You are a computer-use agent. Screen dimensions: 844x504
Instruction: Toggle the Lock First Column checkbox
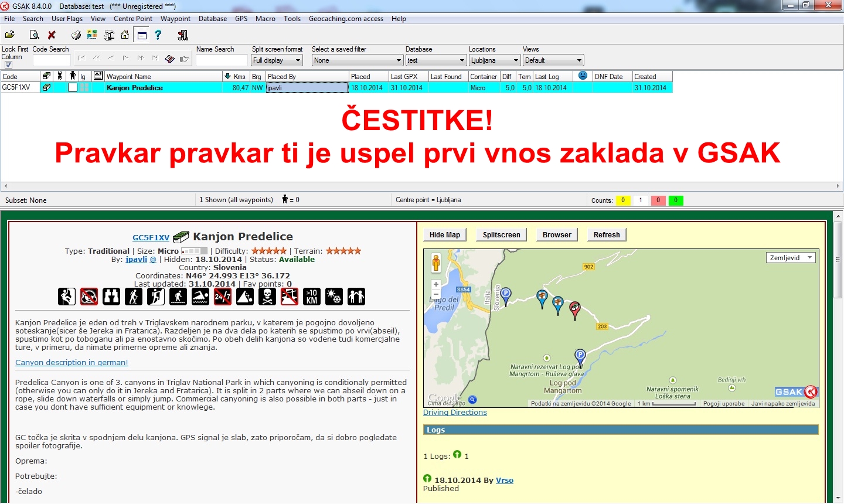(x=8, y=65)
